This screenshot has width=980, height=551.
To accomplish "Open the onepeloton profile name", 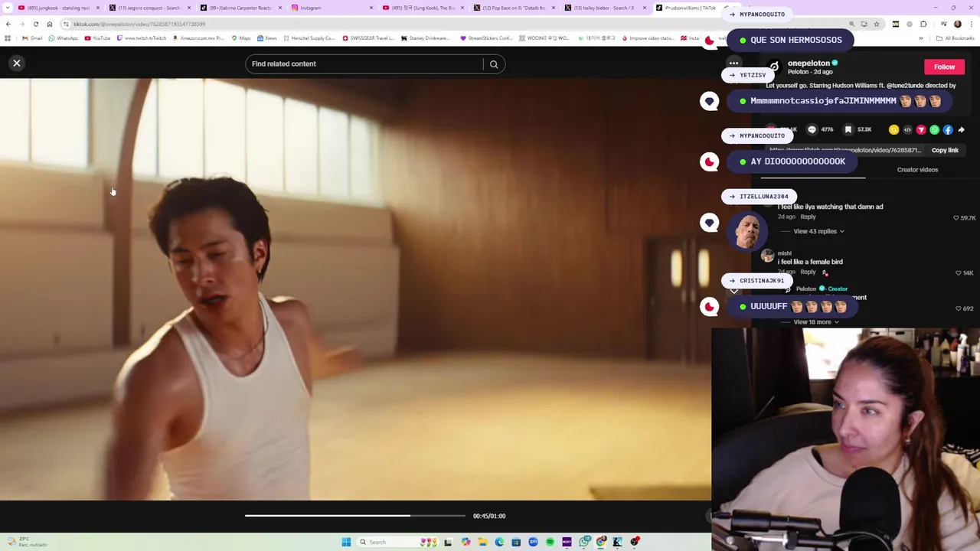I will pos(808,64).
